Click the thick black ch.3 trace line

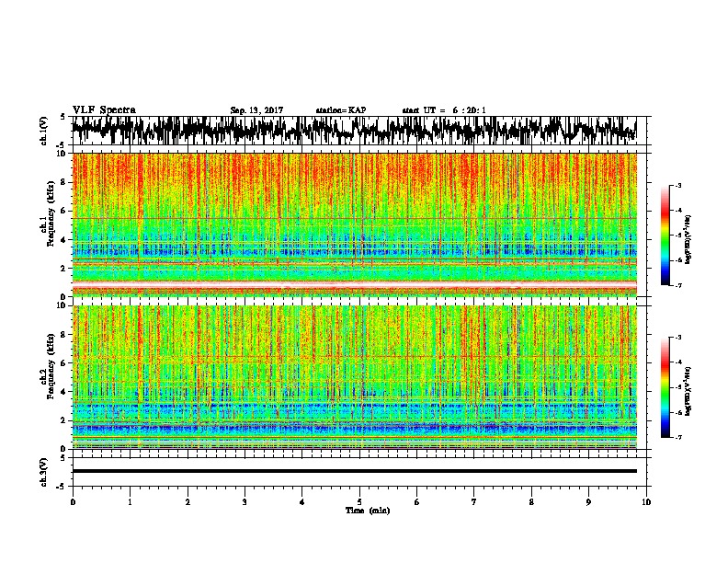(x=354, y=471)
